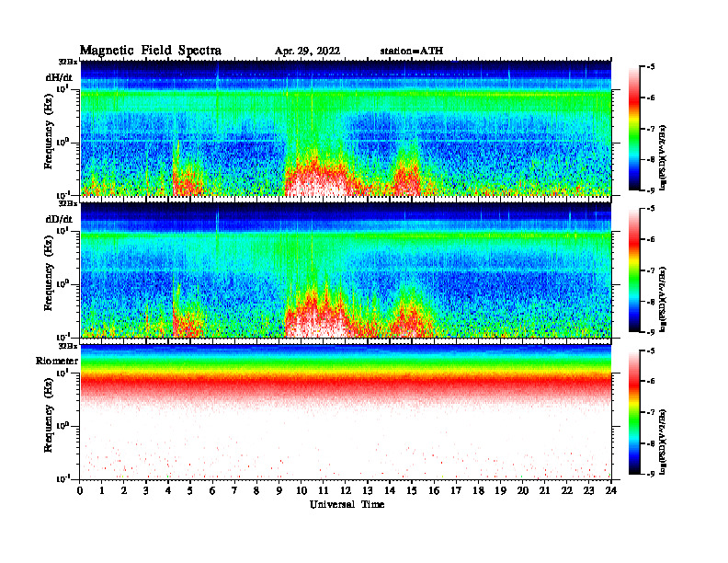
Task: Click the hour "17" tick label on the time axis
Action: pos(456,490)
